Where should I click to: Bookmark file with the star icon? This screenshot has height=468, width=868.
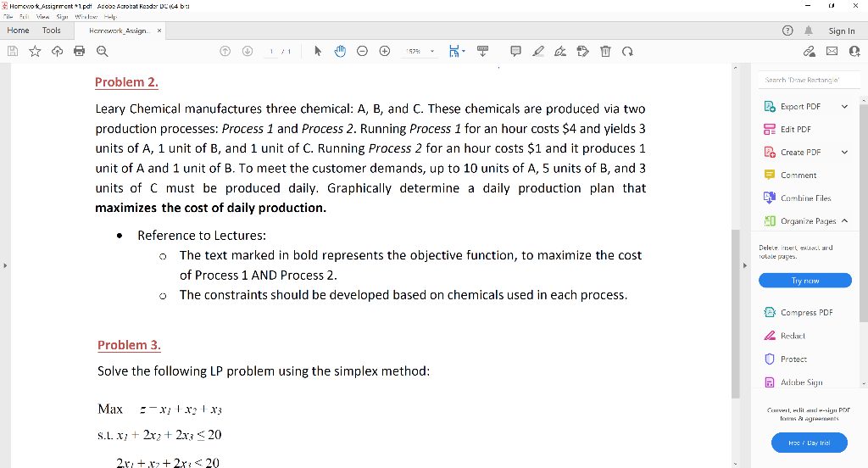[35, 52]
